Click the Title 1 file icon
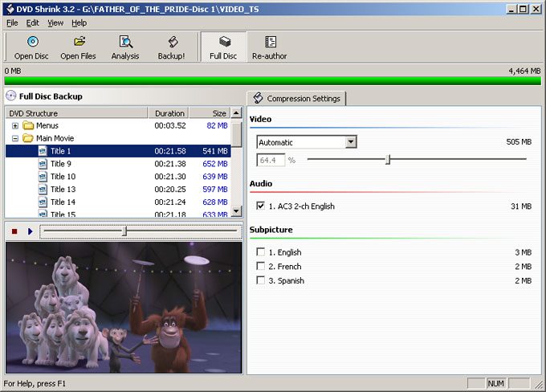The height and width of the screenshot is (392, 546). pos(43,151)
